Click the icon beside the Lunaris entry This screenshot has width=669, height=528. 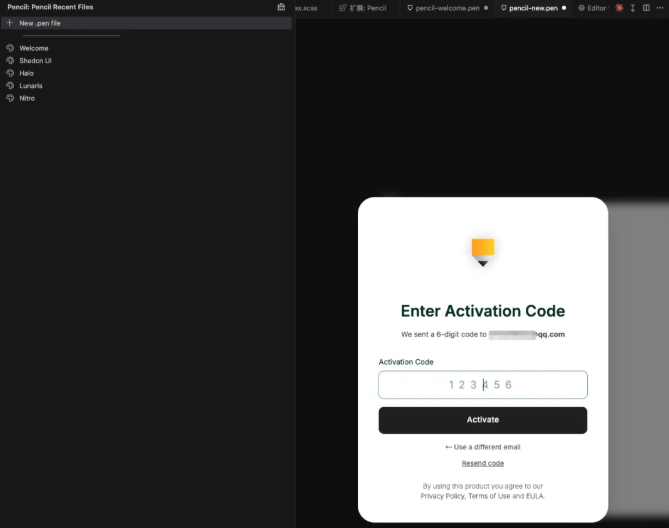10,86
